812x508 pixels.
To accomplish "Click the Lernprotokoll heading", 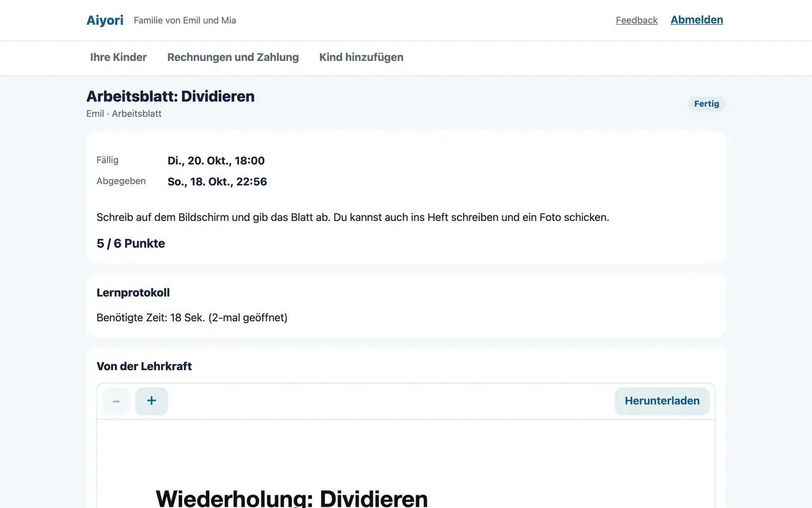I will [133, 293].
